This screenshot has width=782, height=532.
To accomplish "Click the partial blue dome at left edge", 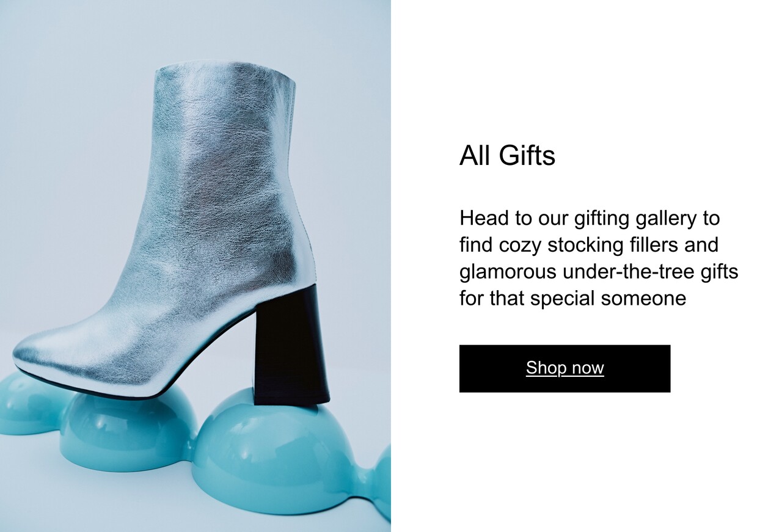I will (27, 406).
